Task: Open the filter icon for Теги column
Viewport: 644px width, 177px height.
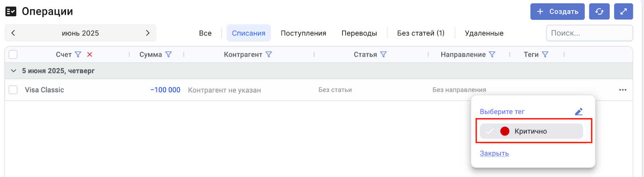Action: click(x=545, y=54)
